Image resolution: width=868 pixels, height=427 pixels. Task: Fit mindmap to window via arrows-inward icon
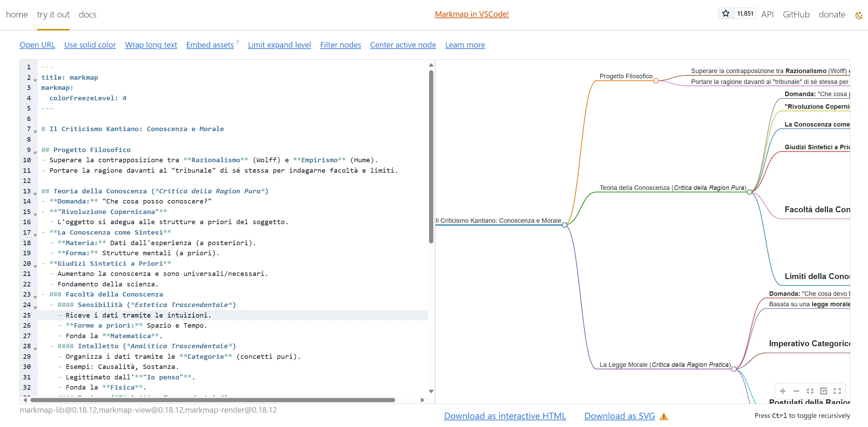810,391
